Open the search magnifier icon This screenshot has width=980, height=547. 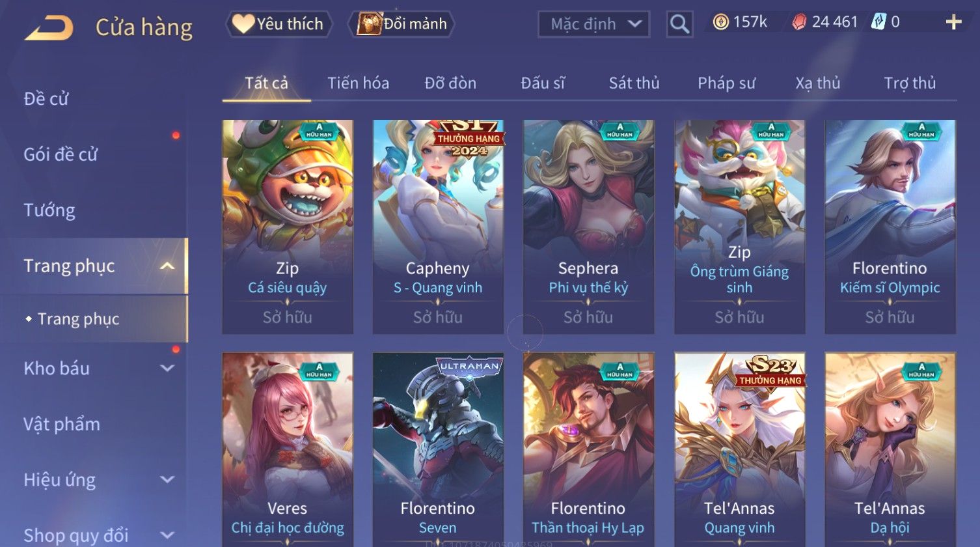(x=679, y=24)
